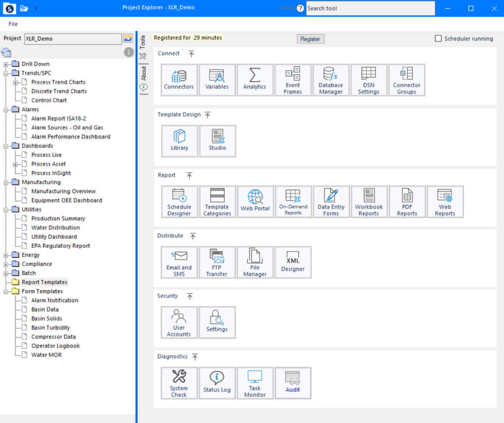This screenshot has height=423, width=504.
Task: Click the Search tool input field
Action: click(370, 8)
